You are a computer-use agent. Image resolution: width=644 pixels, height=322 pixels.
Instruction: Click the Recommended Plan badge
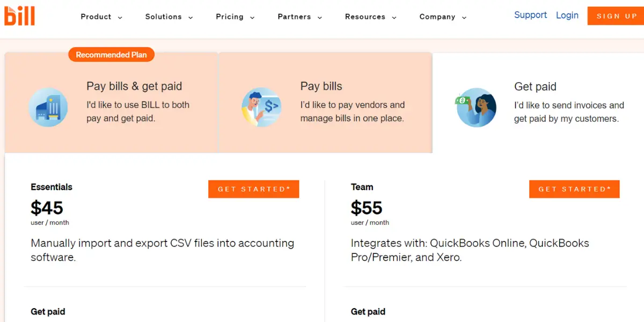112,55
